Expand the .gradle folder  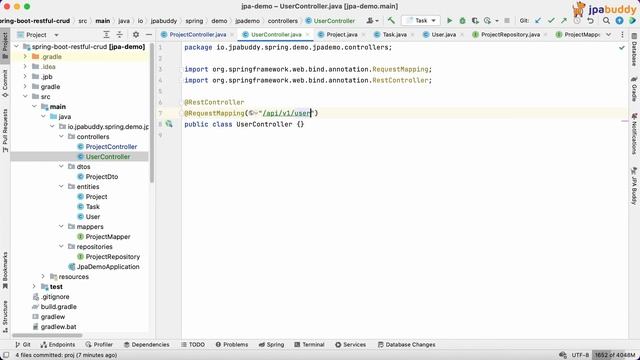click(x=25, y=56)
